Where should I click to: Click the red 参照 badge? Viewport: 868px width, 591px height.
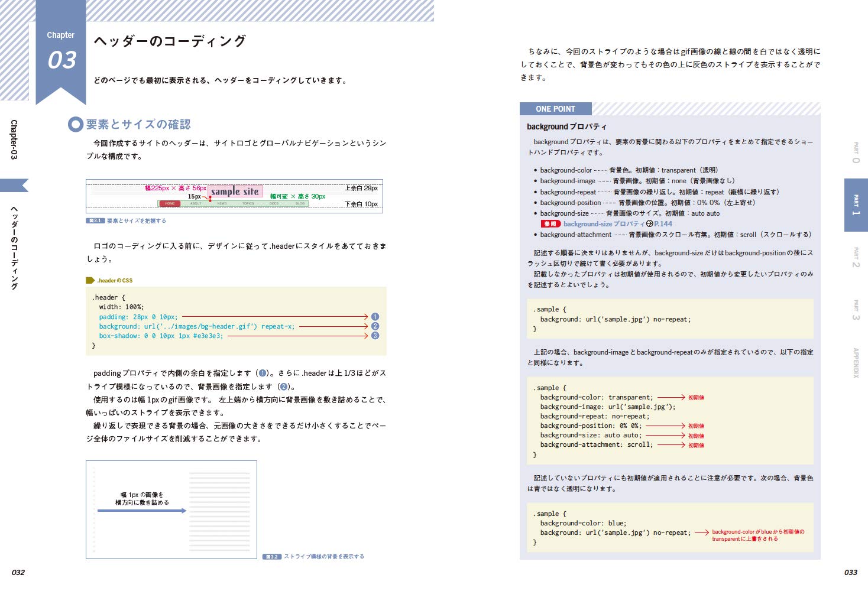(x=550, y=224)
